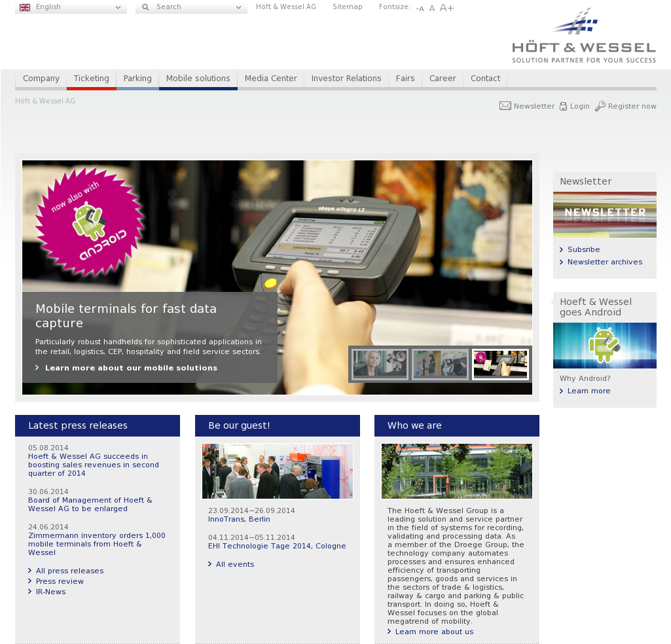Click the Latest press releases heading
The height and width of the screenshot is (644, 671).
coord(78,425)
